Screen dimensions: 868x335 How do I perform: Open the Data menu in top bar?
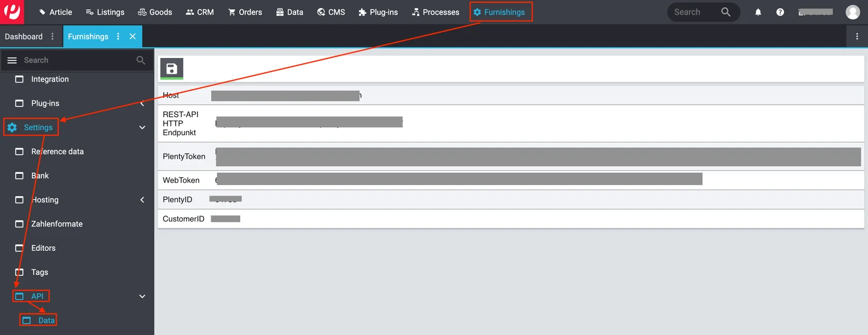point(289,12)
